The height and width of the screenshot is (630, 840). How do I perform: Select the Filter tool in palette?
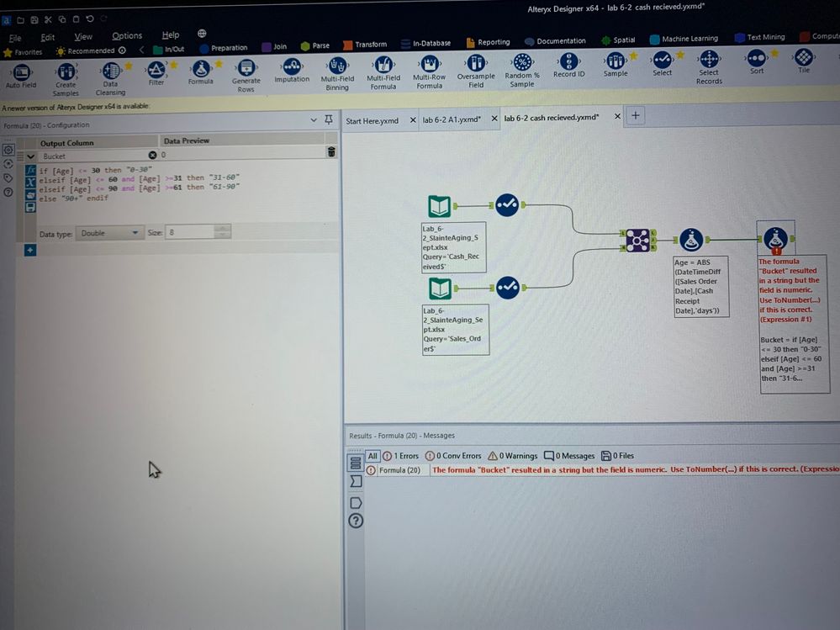pos(156,73)
